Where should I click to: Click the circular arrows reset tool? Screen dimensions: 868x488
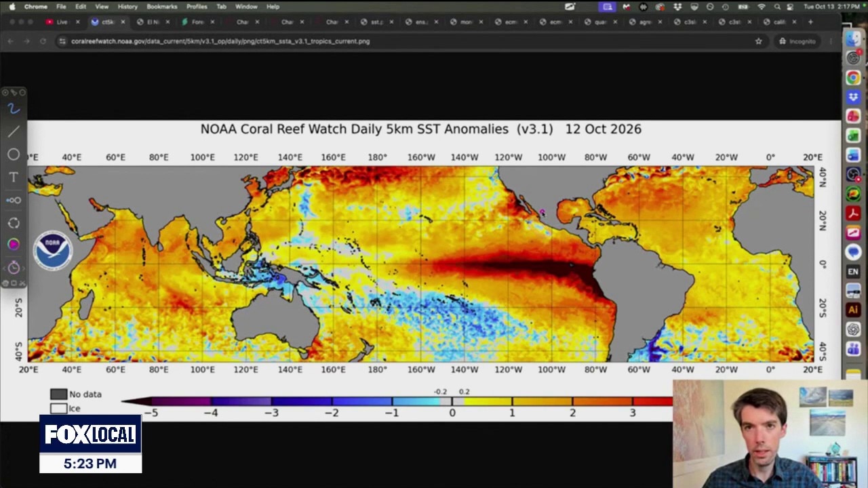pos(14,223)
